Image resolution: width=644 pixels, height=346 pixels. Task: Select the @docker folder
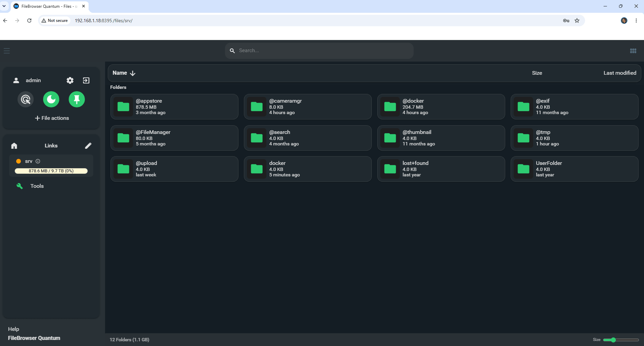click(441, 107)
